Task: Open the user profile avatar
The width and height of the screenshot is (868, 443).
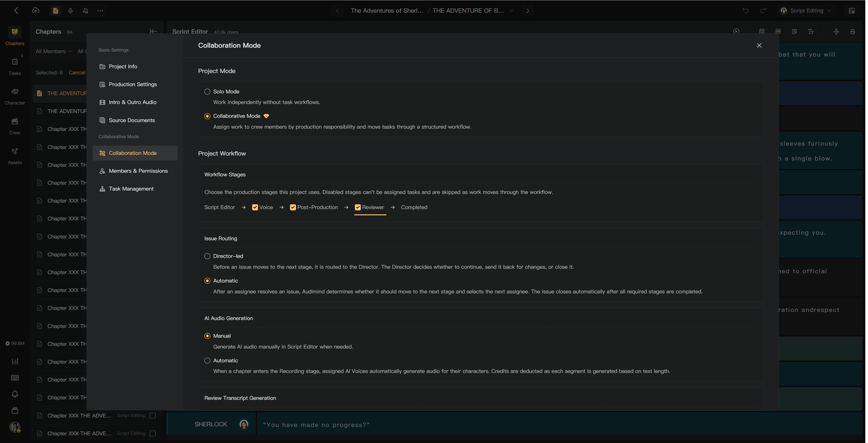Action: tap(15, 427)
